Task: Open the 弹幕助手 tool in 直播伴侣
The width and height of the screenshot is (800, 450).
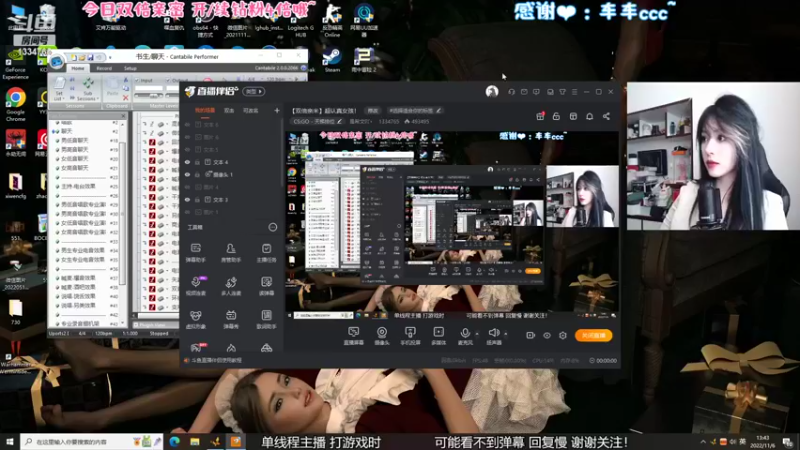Action: [x=195, y=253]
